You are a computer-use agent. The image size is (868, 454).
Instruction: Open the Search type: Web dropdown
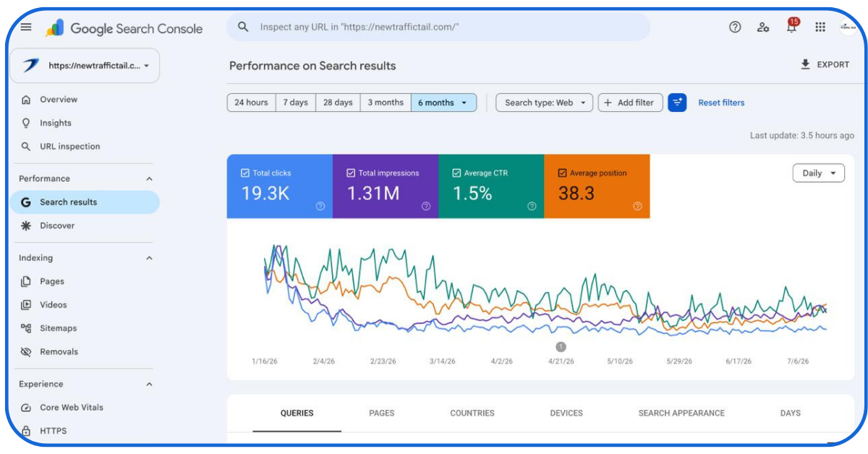coord(544,103)
